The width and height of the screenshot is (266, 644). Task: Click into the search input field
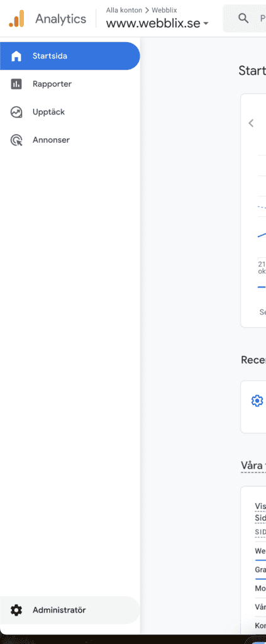pyautogui.click(x=244, y=18)
